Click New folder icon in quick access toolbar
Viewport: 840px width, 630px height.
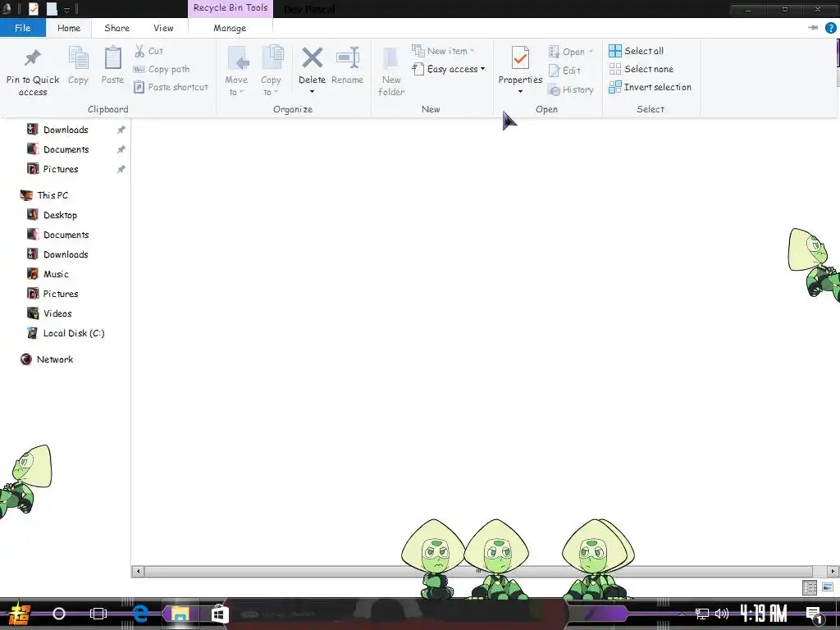52,8
